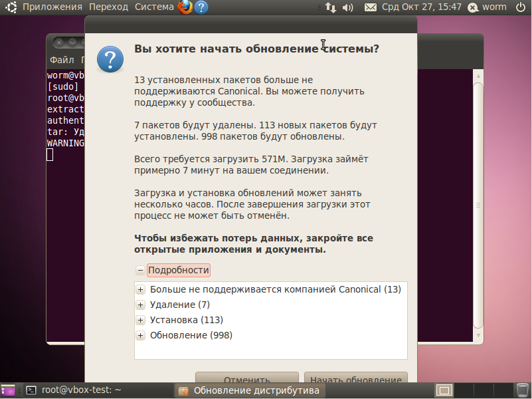The height and width of the screenshot is (399, 532).
Task: Click the terminal scrollbar down arrow
Action: tap(478, 336)
